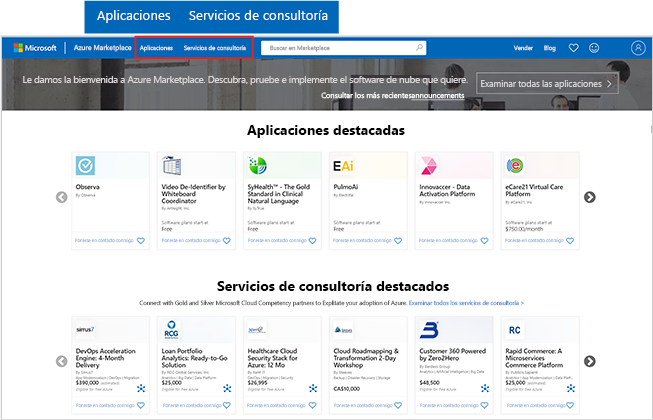Open the eCare21 app logo
The height and width of the screenshot is (420, 653).
point(515,165)
